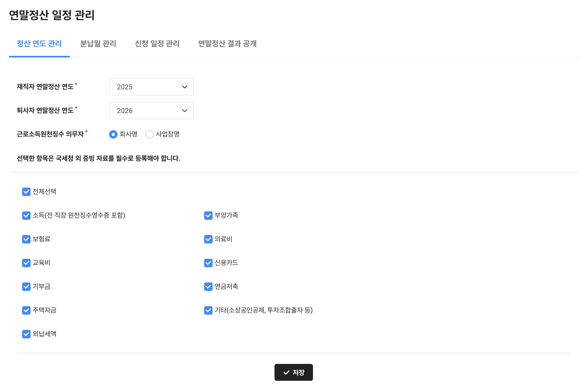Open the 재직자 연말정산 연도 dropdown

[151, 87]
